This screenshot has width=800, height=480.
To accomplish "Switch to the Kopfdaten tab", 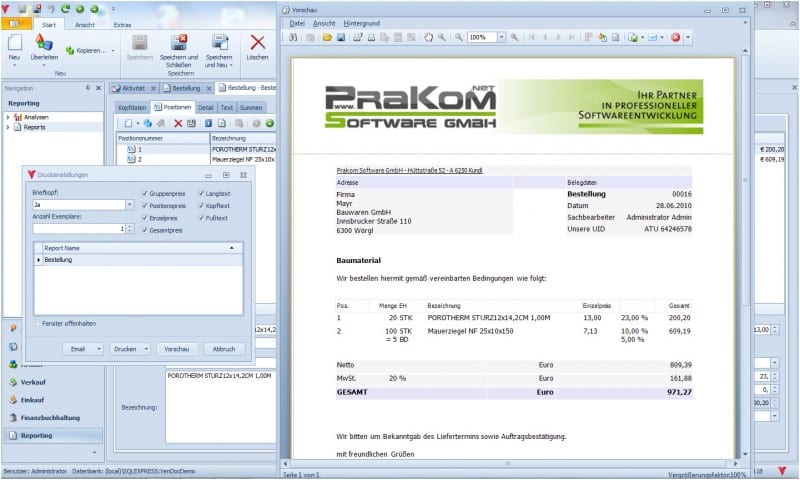I will [132, 106].
